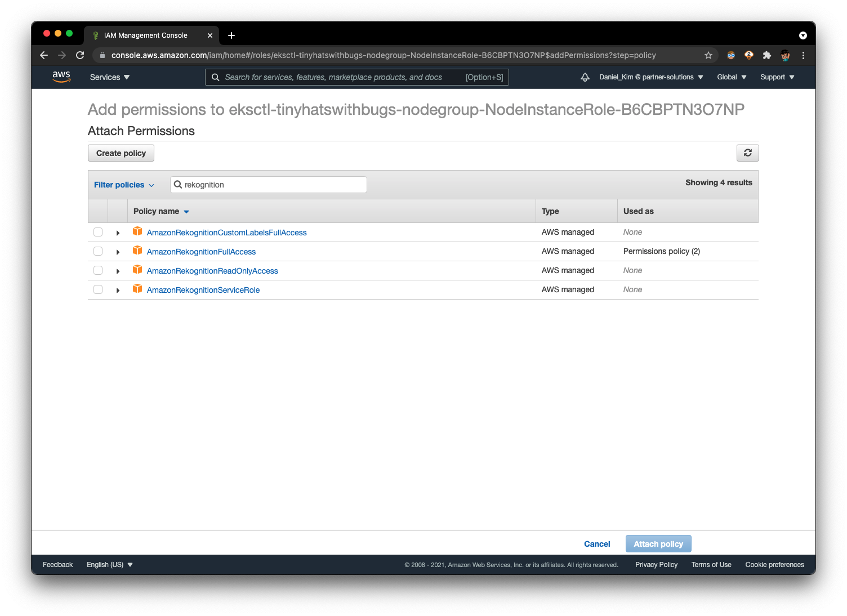Open the new tab plus button
The height and width of the screenshot is (616, 847).
point(231,35)
